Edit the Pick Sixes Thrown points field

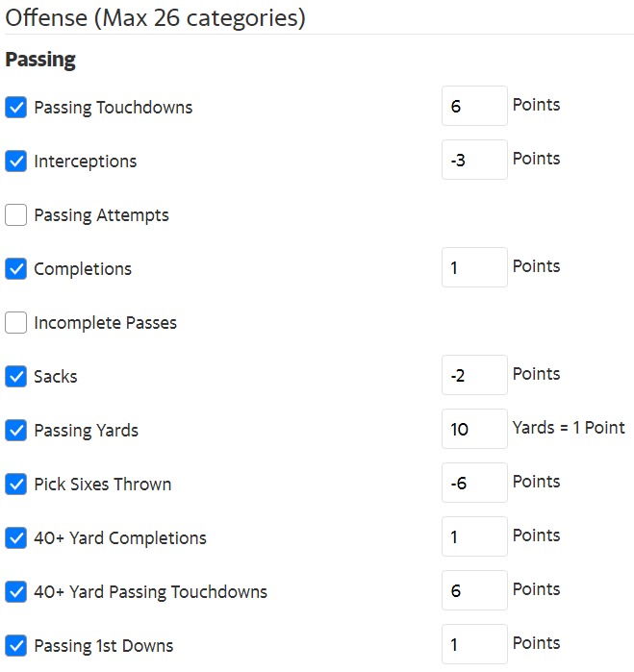pyautogui.click(x=474, y=483)
